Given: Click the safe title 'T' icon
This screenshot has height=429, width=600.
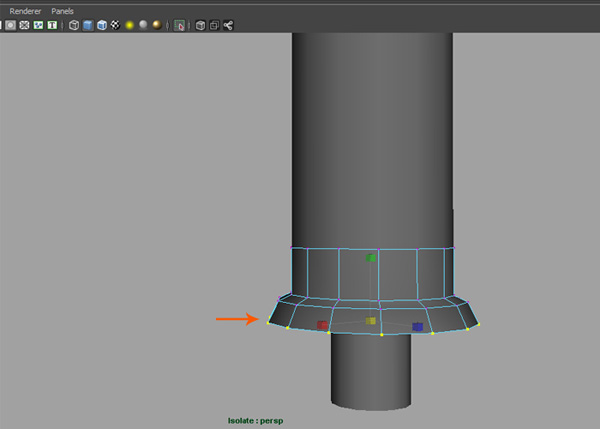Looking at the screenshot, I should point(52,25).
